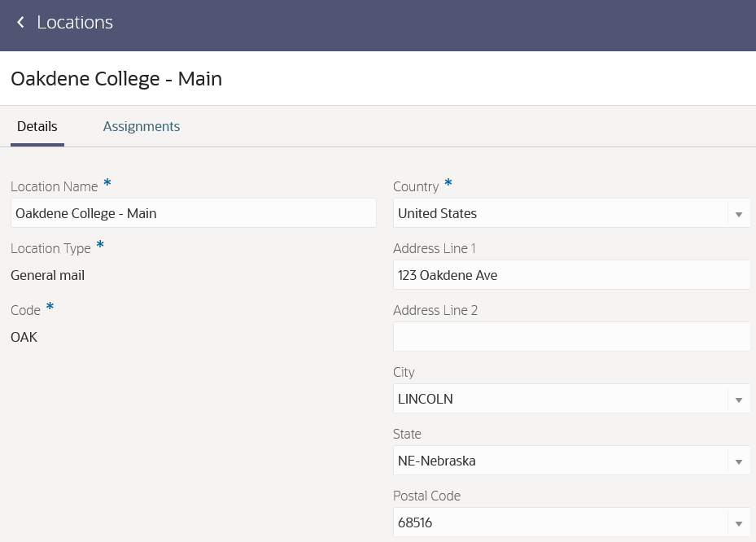The width and height of the screenshot is (756, 542).
Task: Click the General mail location type value
Action: (x=48, y=275)
